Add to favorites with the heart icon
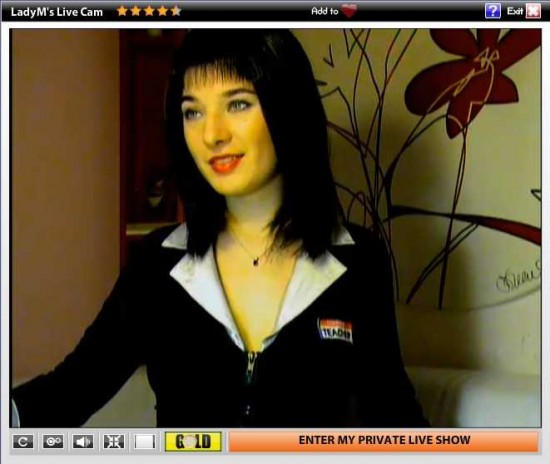Image resolution: width=550 pixels, height=464 pixels. click(349, 11)
